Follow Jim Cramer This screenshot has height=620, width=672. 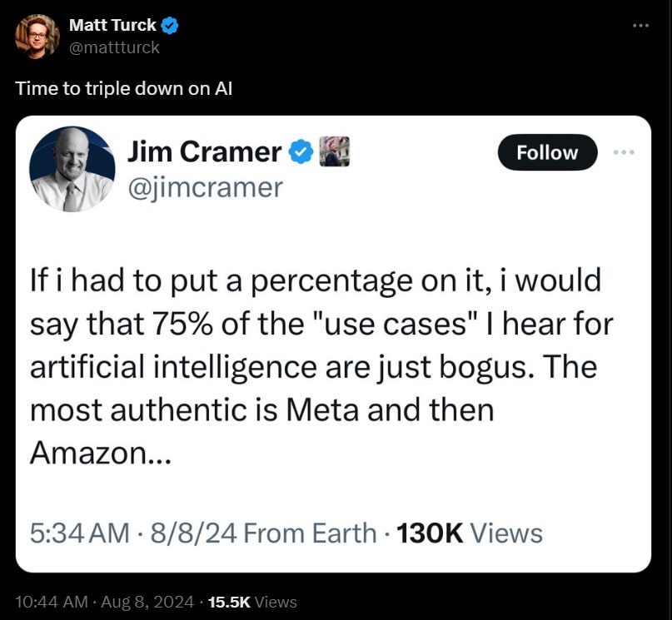tap(547, 152)
